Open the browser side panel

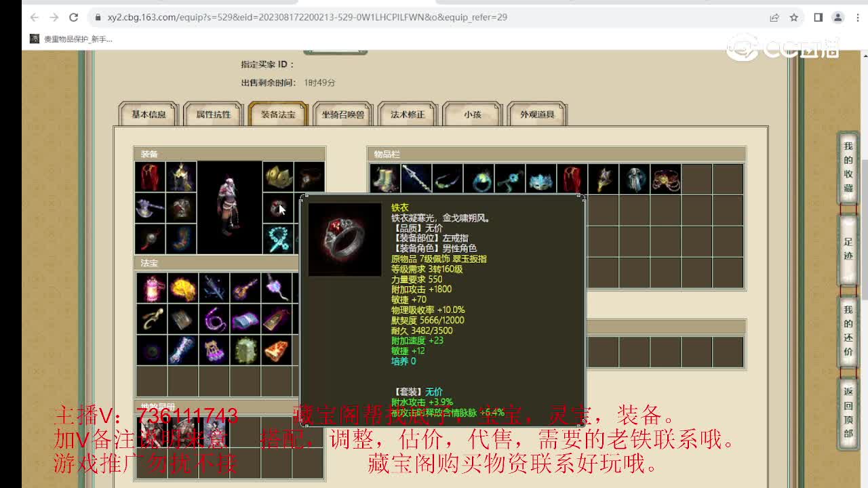pyautogui.click(x=818, y=18)
